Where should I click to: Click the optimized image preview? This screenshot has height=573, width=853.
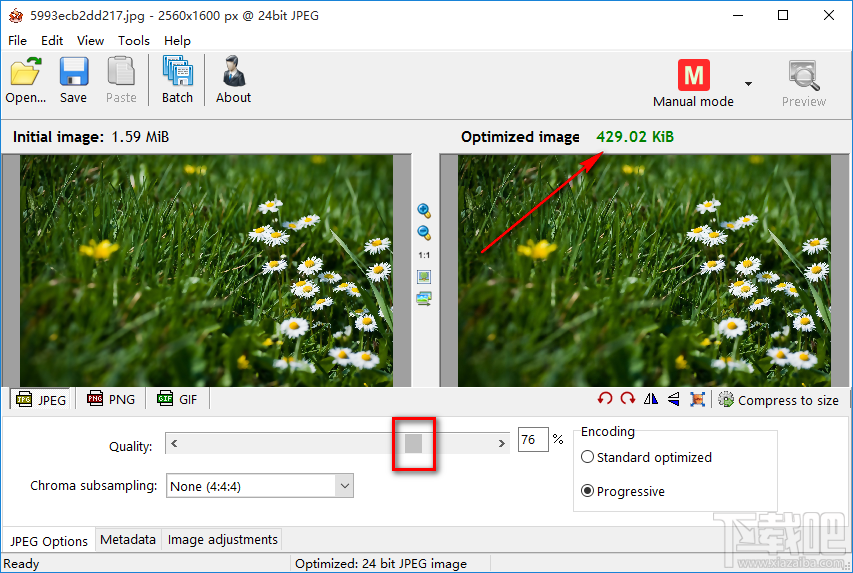click(x=644, y=270)
